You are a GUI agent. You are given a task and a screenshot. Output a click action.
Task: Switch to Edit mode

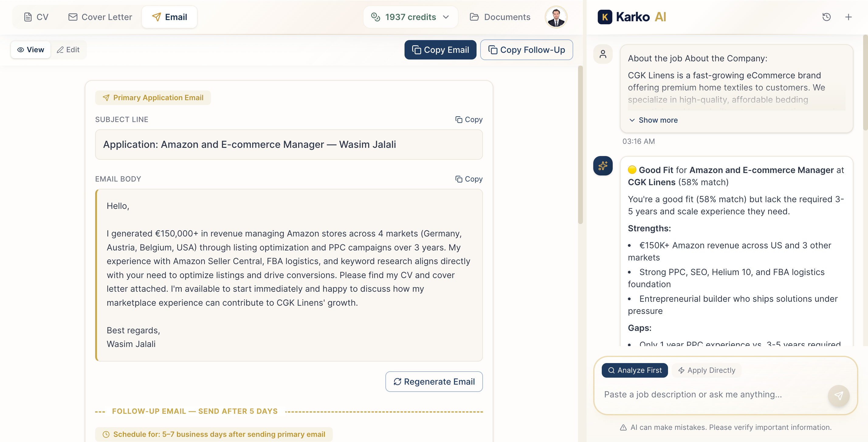tap(68, 50)
